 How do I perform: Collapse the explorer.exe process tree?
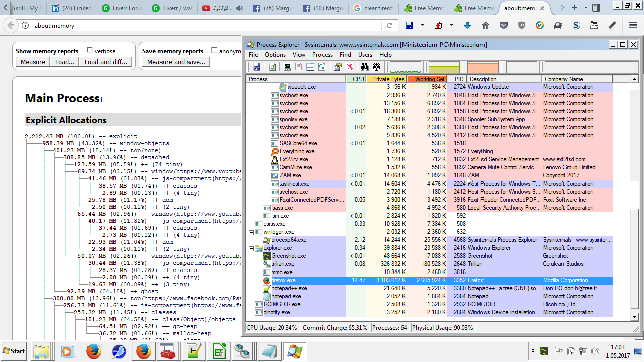(251, 248)
